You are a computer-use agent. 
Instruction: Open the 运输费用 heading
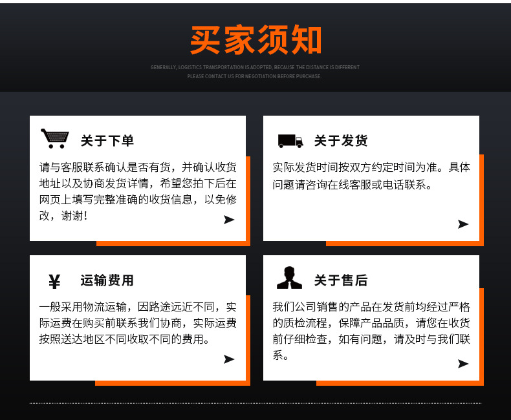(107, 280)
